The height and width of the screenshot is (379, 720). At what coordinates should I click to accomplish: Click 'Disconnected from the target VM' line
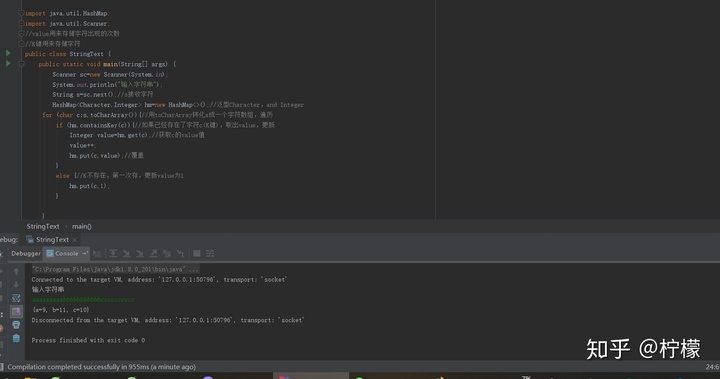pyautogui.click(x=168, y=320)
